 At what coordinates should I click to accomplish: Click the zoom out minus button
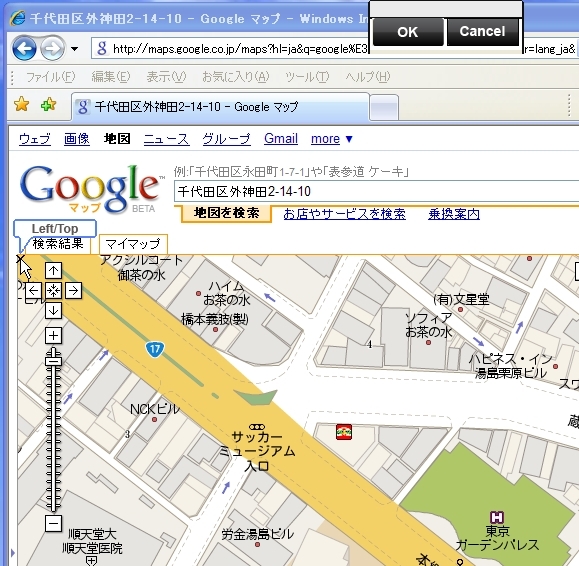53,523
